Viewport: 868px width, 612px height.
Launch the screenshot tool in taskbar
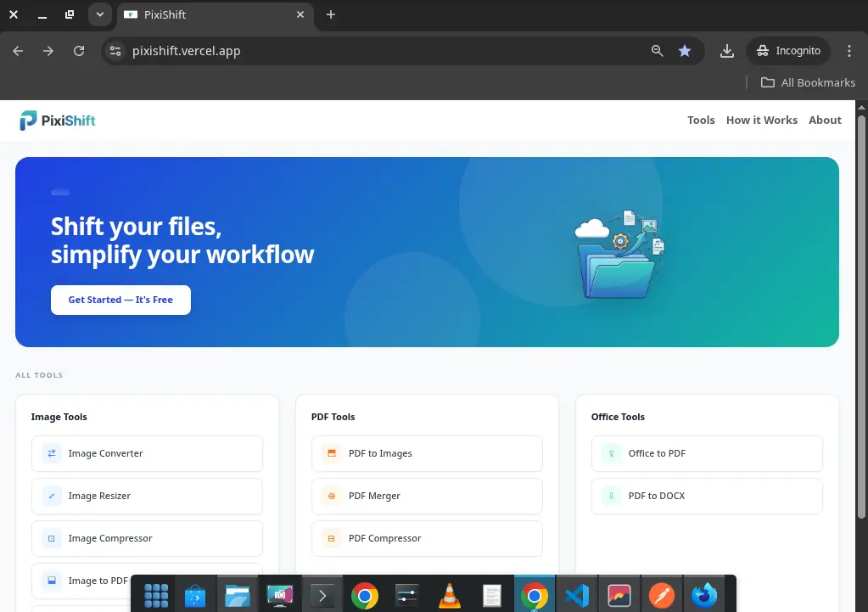pos(280,596)
